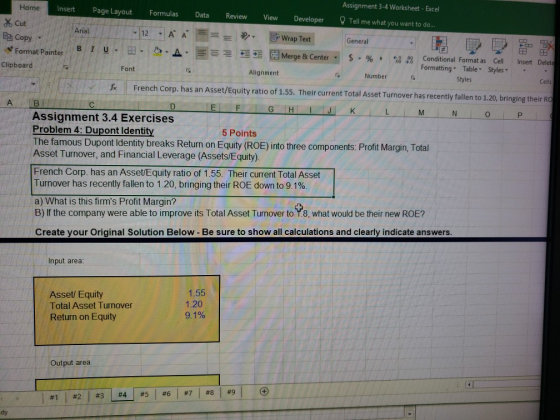The width and height of the screenshot is (560, 420).
Task: Toggle Align Right
Action: tap(227, 54)
